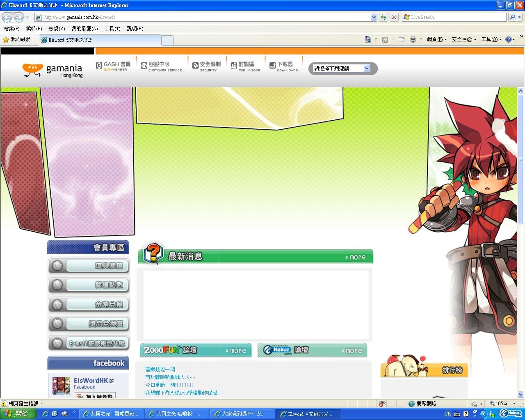Image resolution: width=525 pixels, height=420 pixels.
Task: Open the 編輯(E) Edit menu
Action: tap(34, 29)
